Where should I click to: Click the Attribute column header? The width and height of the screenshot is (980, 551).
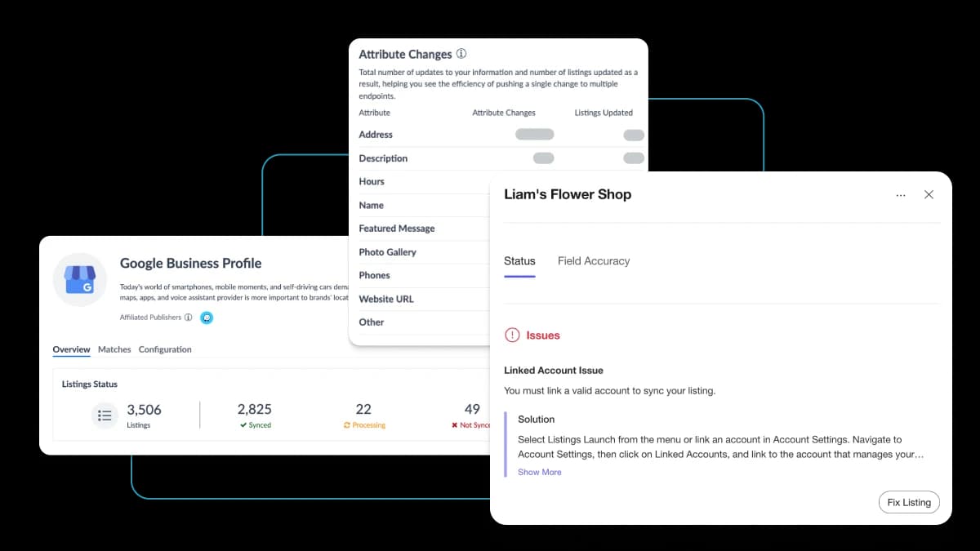(375, 113)
